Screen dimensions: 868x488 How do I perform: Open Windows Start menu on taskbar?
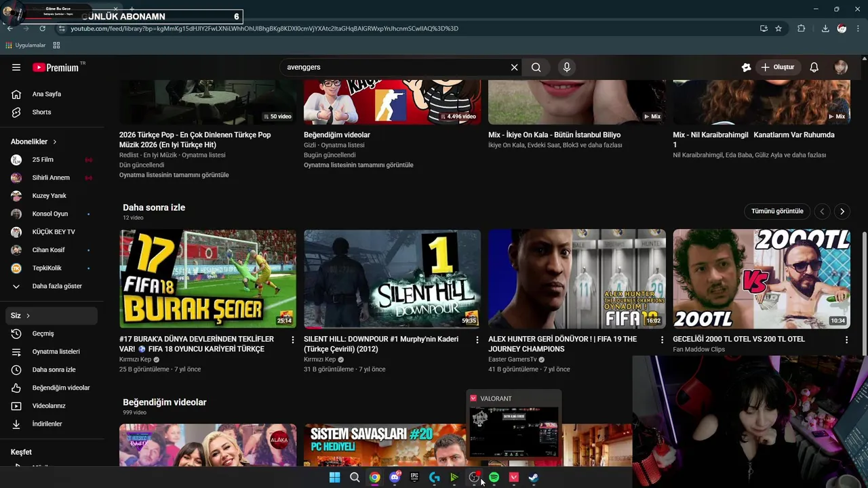[334, 477]
